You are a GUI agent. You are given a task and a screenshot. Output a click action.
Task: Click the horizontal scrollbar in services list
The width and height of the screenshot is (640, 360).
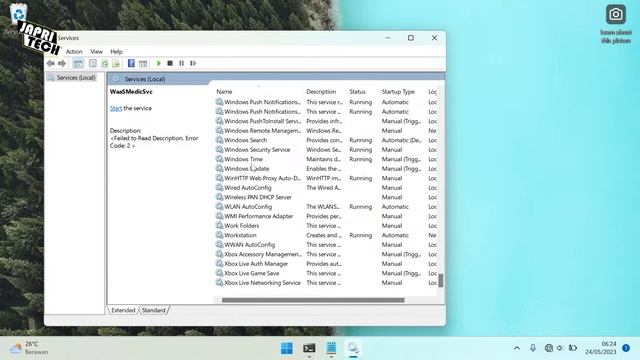point(313,300)
